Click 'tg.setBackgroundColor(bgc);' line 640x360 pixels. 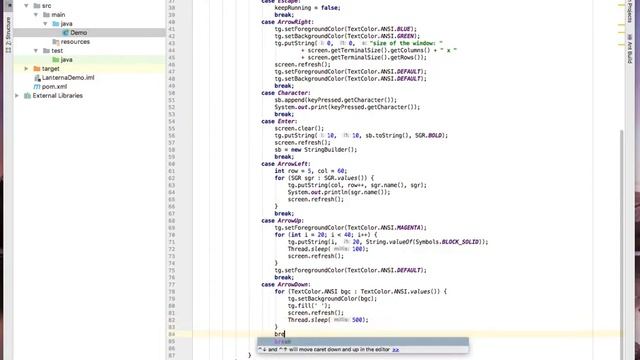(x=332, y=299)
